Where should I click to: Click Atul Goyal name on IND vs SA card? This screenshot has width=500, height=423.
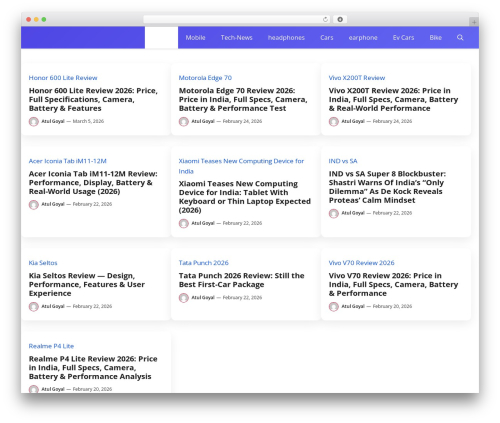tap(353, 213)
